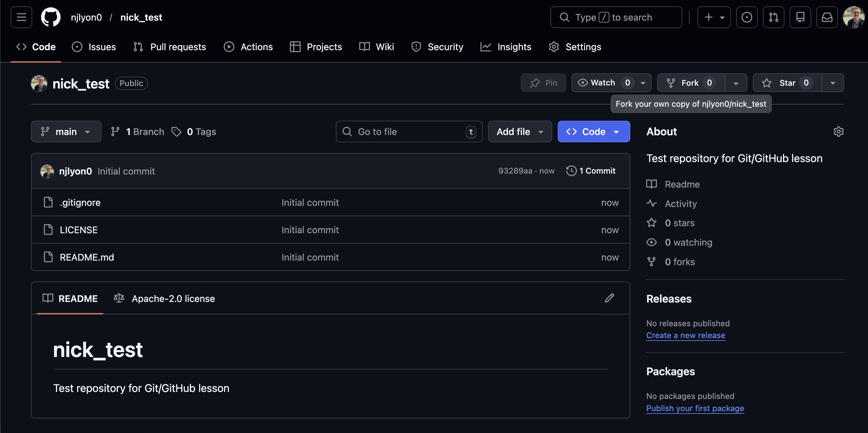Open the 0 forks link in sidebar

pos(670,262)
